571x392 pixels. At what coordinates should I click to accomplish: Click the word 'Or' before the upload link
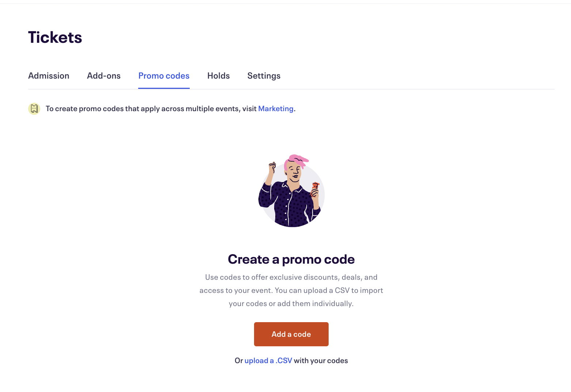[x=239, y=361]
